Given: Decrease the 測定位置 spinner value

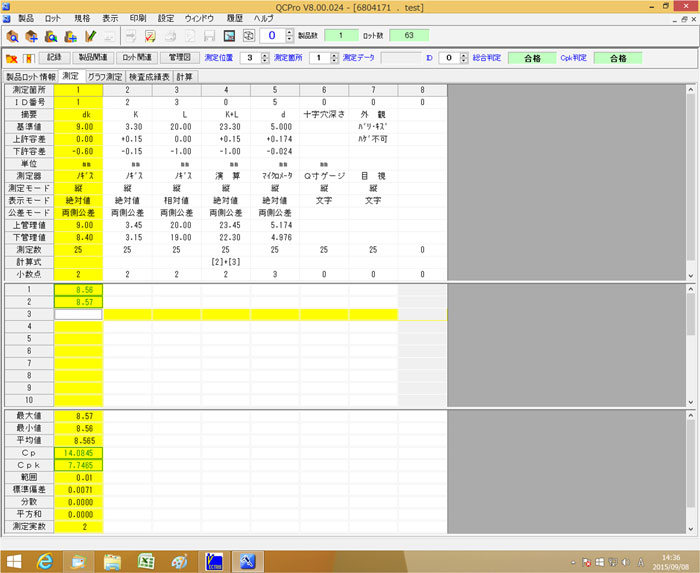Looking at the screenshot, I should [265, 61].
